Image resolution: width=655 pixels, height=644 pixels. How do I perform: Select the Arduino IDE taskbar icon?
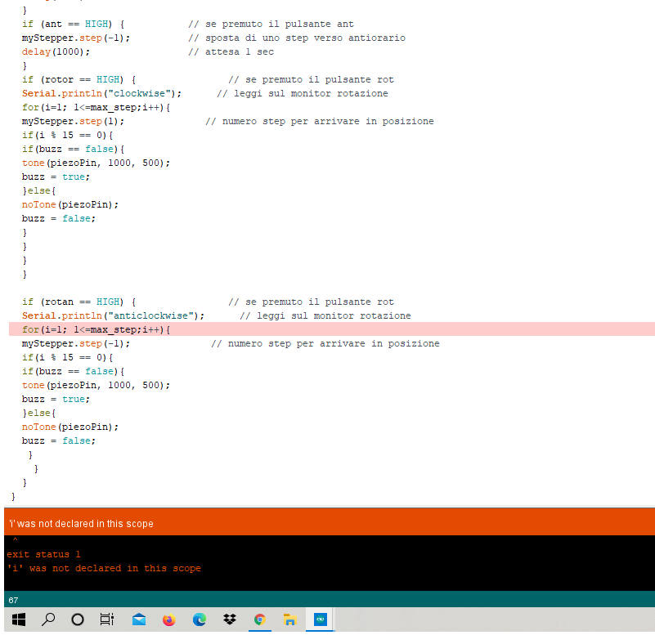tap(321, 619)
